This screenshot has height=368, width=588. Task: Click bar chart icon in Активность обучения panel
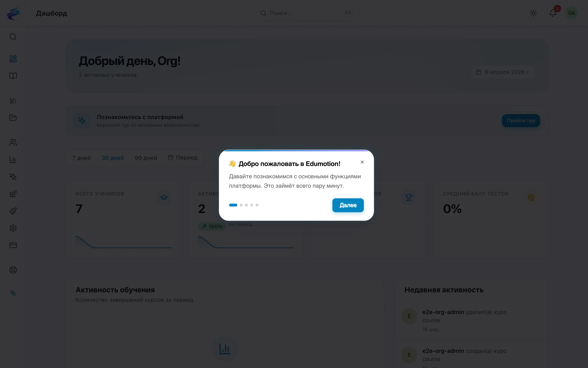pos(225,349)
